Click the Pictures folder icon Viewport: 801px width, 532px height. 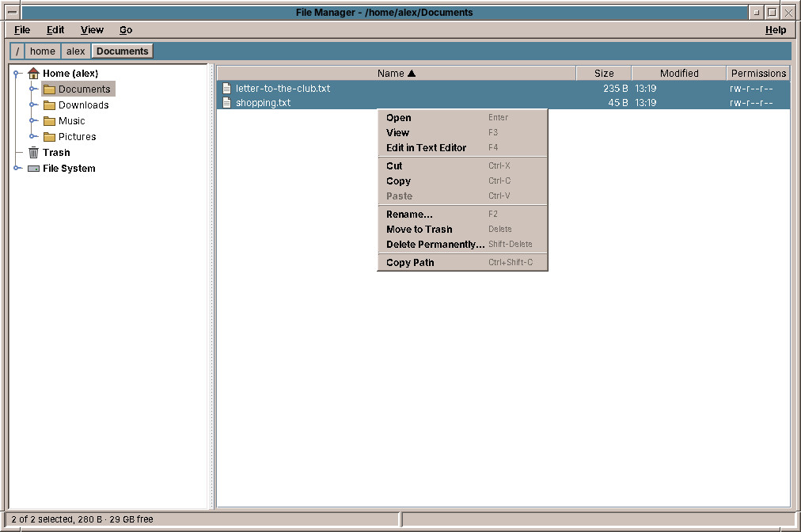[49, 137]
